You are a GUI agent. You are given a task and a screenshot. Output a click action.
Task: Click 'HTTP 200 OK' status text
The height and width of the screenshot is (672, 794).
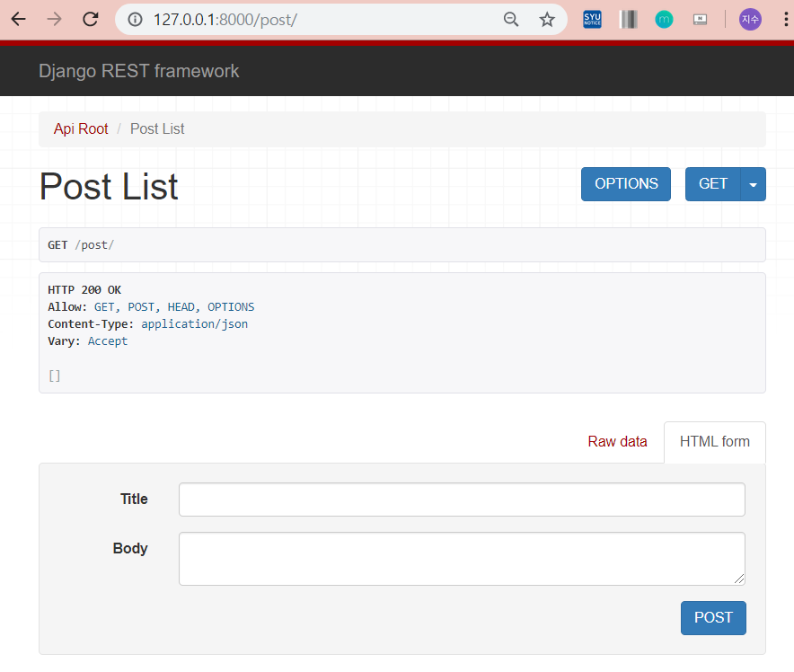(84, 290)
